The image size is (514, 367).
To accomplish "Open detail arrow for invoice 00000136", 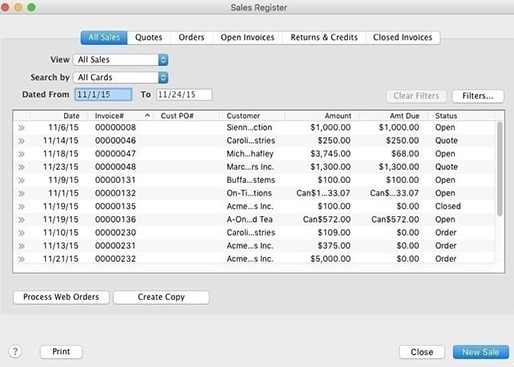I will [x=21, y=220].
